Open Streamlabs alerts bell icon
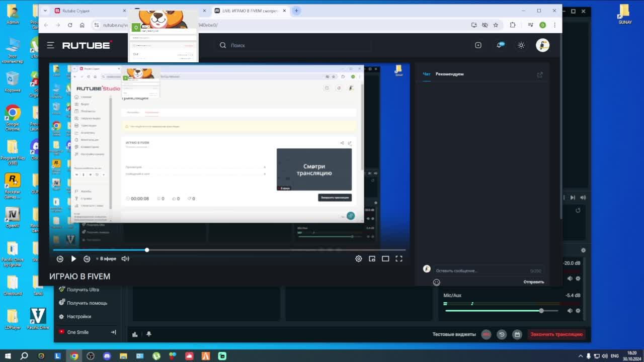 149,334
